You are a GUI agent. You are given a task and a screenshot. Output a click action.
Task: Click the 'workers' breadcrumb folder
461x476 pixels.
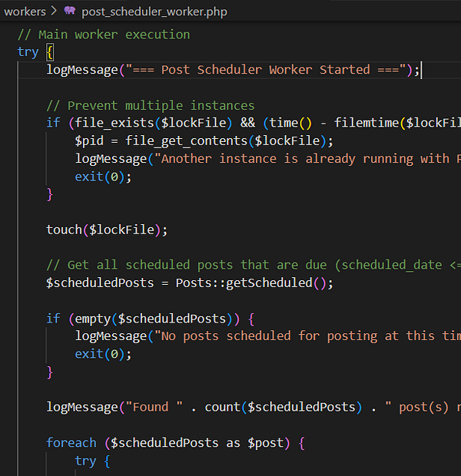click(x=25, y=12)
